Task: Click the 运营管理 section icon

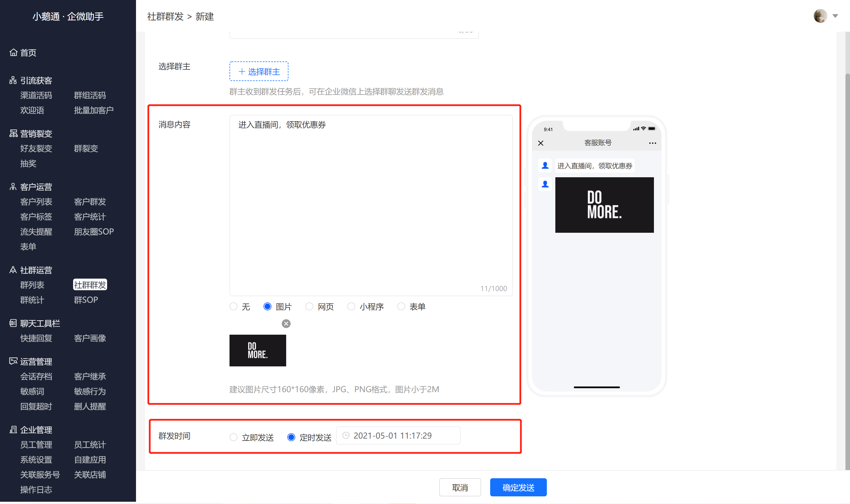Action: [x=13, y=361]
